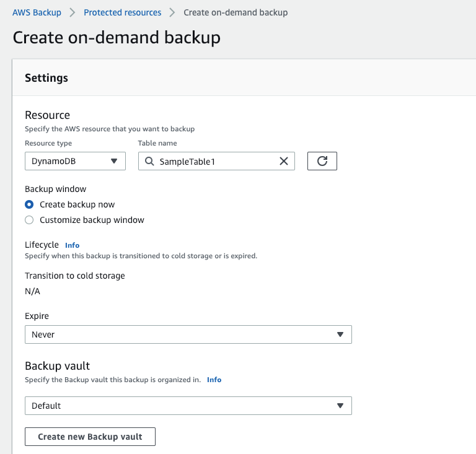Open the Backup vault Default dropdown
The width and height of the screenshot is (476, 454).
pos(188,406)
